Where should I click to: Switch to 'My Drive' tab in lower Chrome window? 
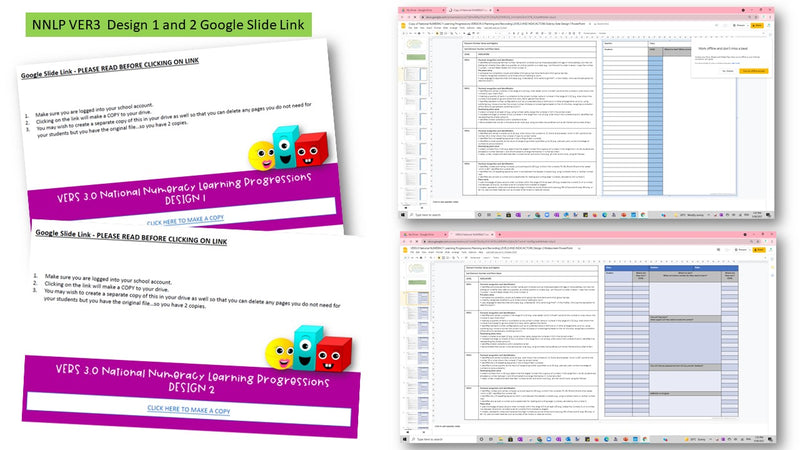tap(424, 235)
